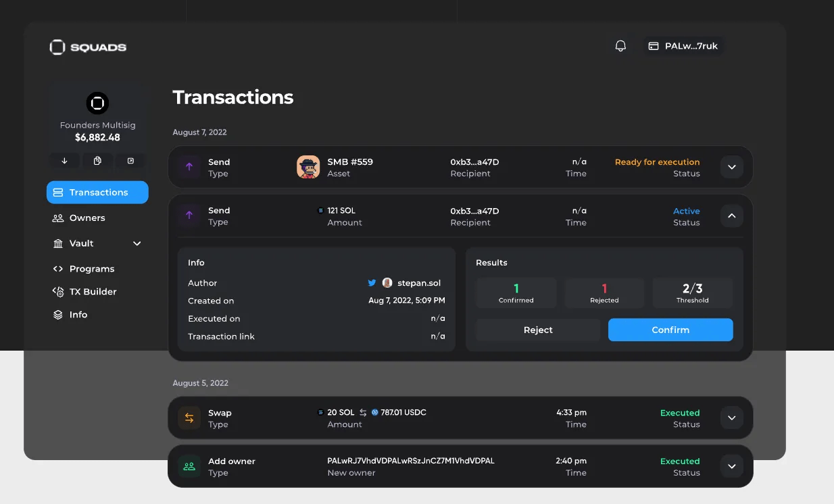
Task: Click the Squads logo icon
Action: (57, 47)
